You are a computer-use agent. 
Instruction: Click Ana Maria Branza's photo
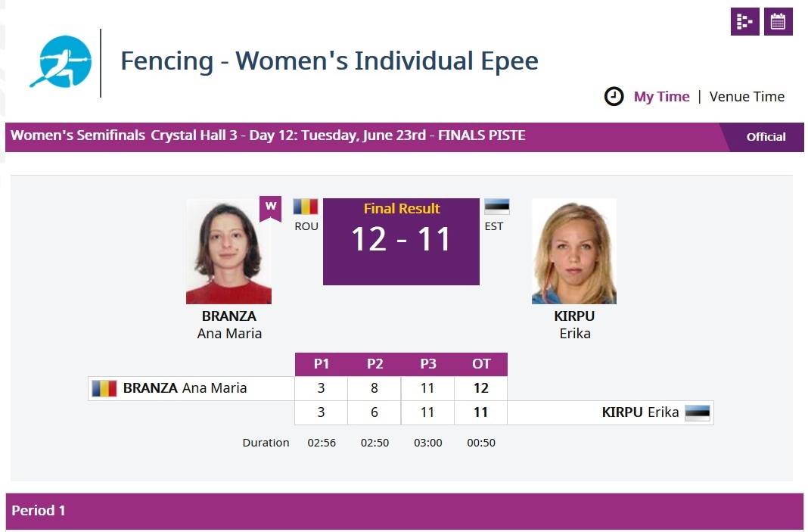228,251
